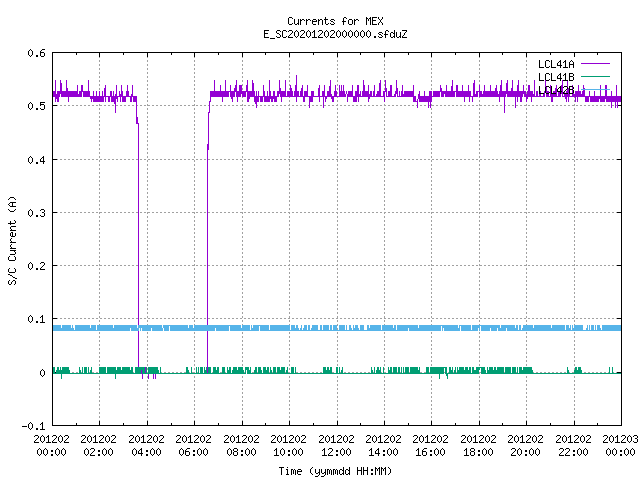Click the y-axis tick value 0.3
Screen dimensions: 640x480
(x=37, y=213)
